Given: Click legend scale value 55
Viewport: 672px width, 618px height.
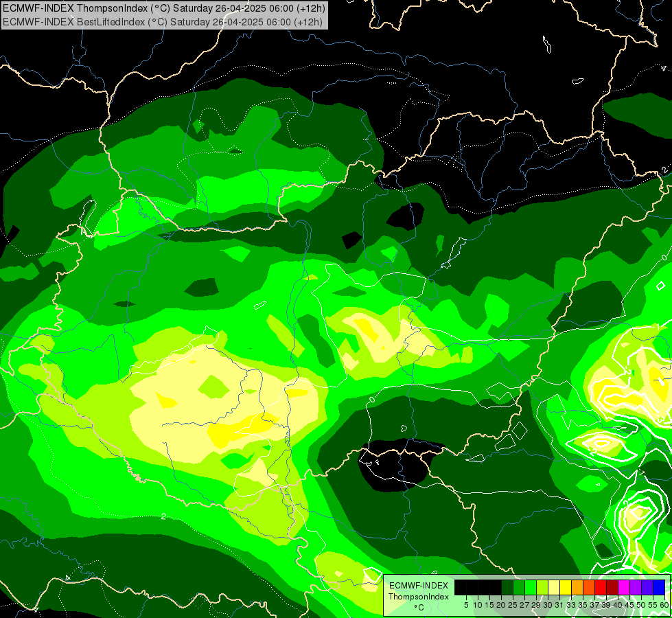Looking at the screenshot, I should tap(653, 605).
